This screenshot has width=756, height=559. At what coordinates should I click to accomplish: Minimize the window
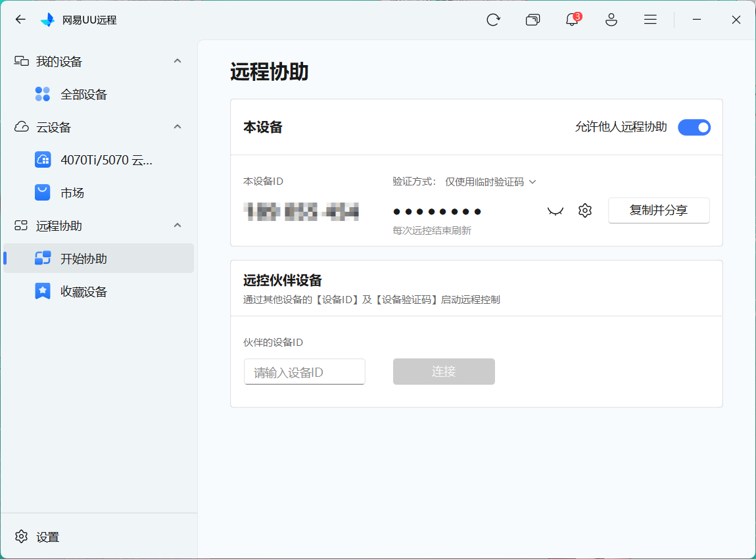pos(697,19)
